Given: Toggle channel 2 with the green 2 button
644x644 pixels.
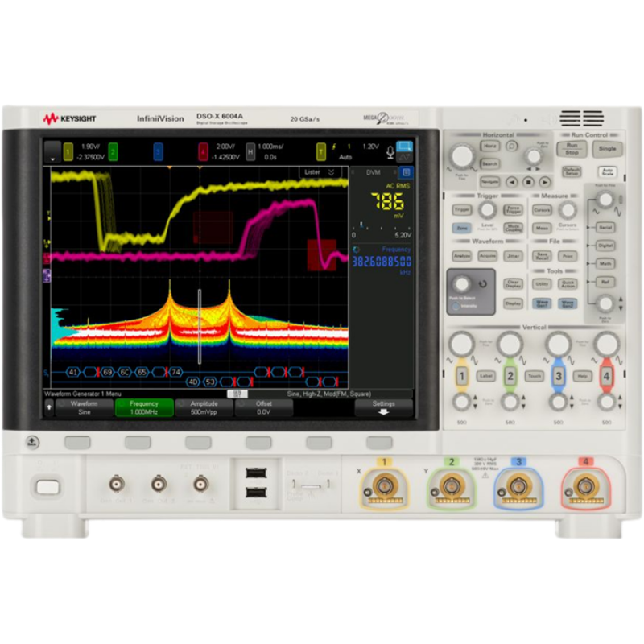Looking at the screenshot, I should click(510, 376).
